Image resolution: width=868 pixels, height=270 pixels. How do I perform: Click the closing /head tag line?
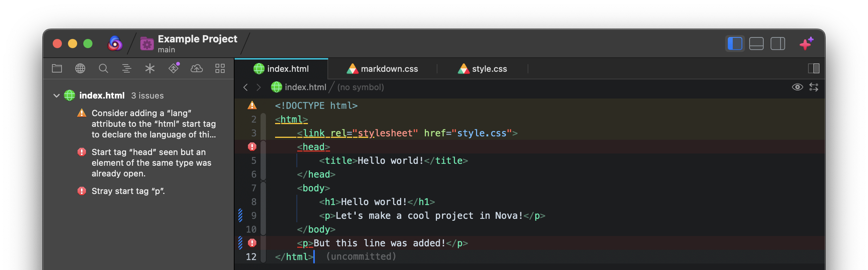tap(316, 174)
